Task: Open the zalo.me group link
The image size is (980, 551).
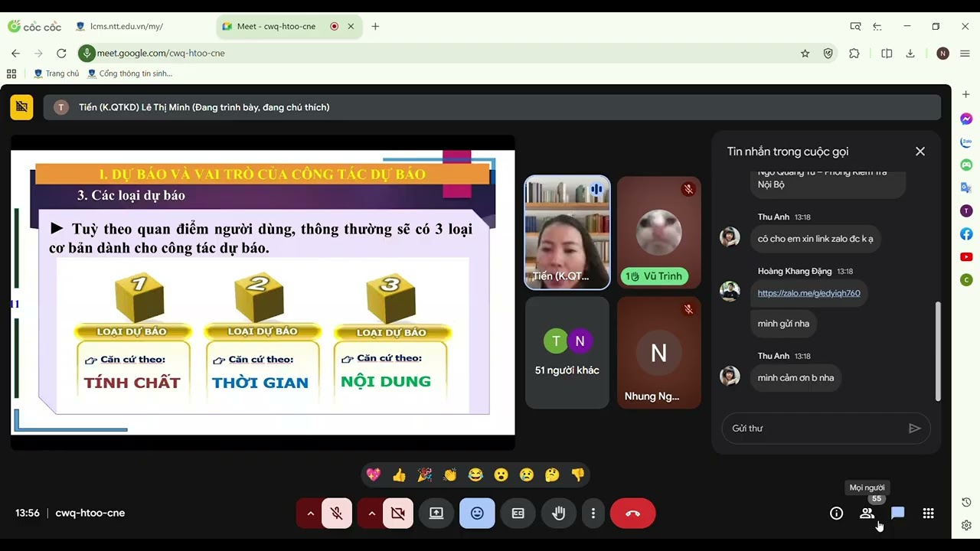Action: (808, 293)
